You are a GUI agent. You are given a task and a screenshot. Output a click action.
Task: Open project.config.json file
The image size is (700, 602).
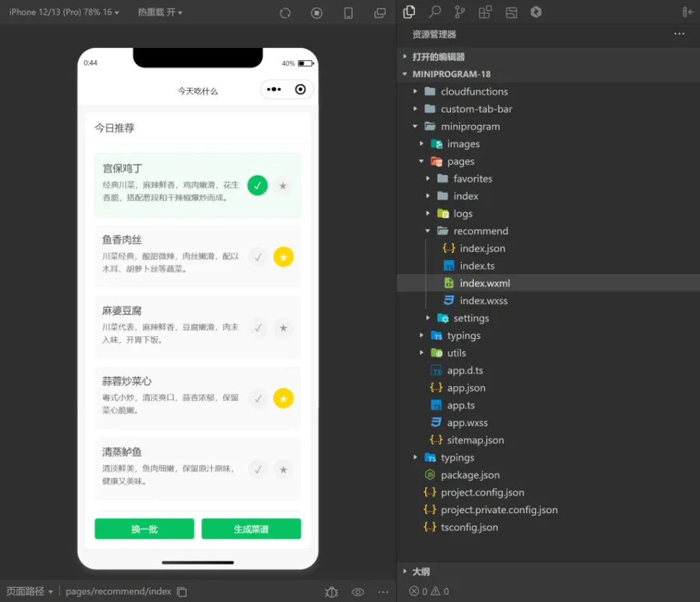tap(548, 492)
